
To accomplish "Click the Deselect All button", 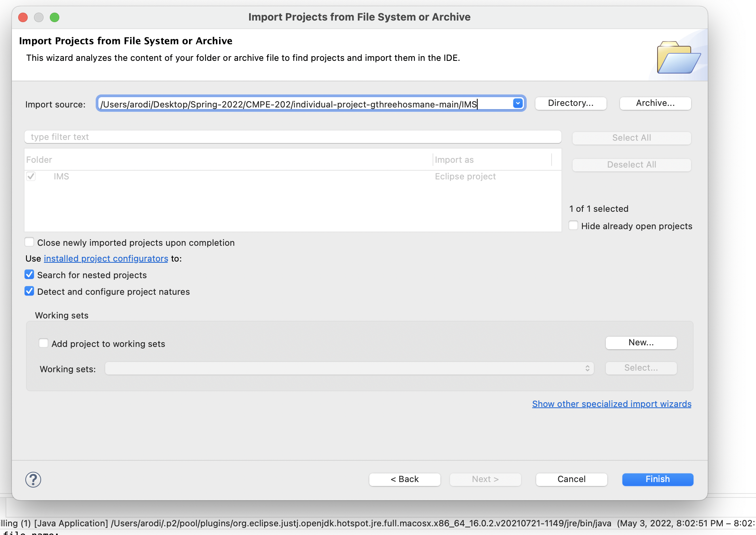I will [x=631, y=165].
